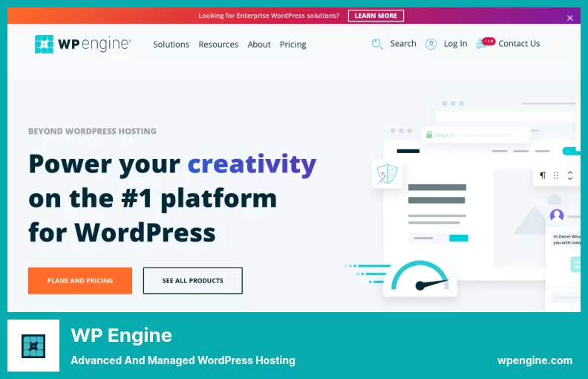Click the Log In link

(455, 44)
